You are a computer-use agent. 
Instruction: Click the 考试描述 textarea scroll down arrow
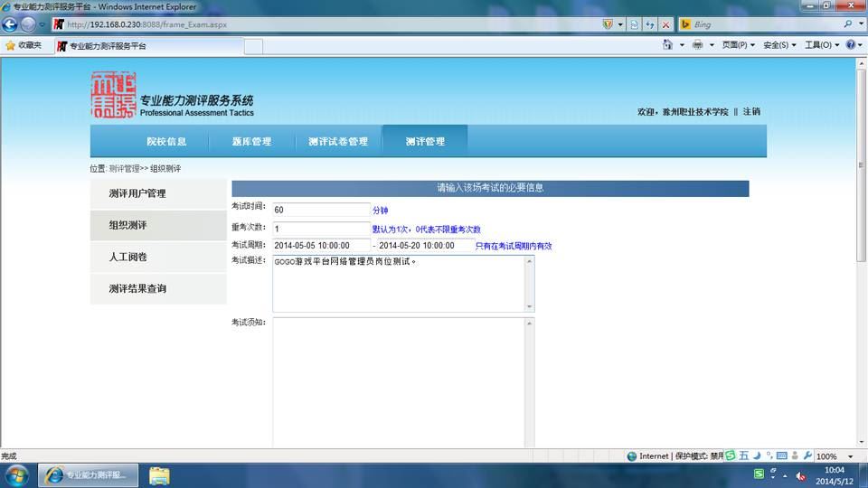click(x=529, y=306)
